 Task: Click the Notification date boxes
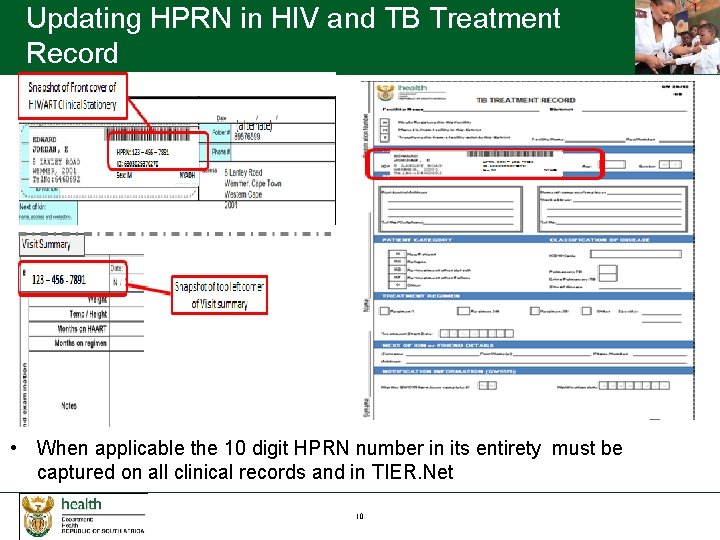(634, 385)
